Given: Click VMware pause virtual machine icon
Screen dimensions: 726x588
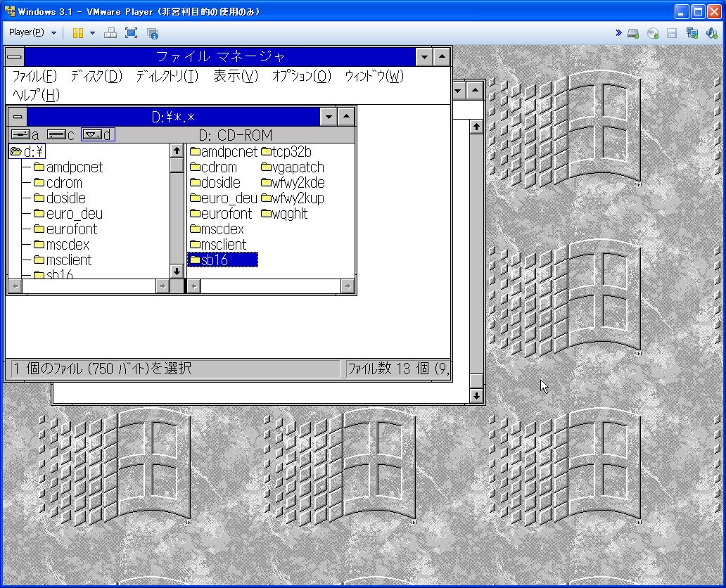Looking at the screenshot, I should [x=78, y=33].
